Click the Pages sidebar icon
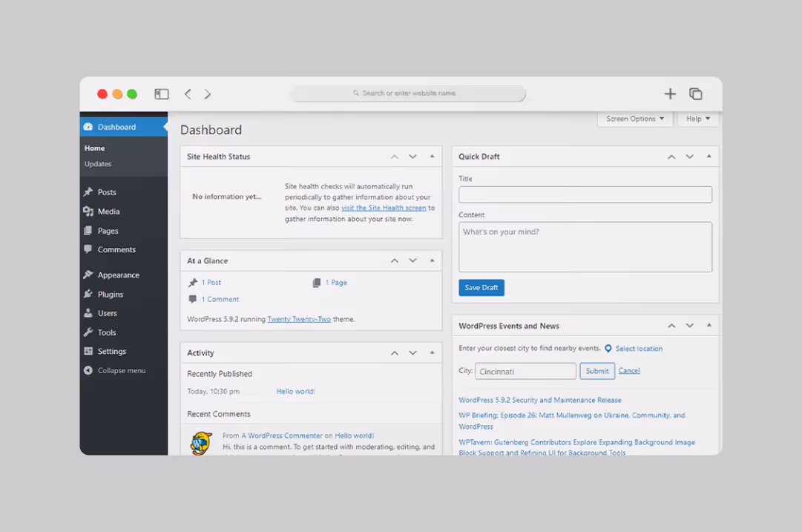 point(88,231)
